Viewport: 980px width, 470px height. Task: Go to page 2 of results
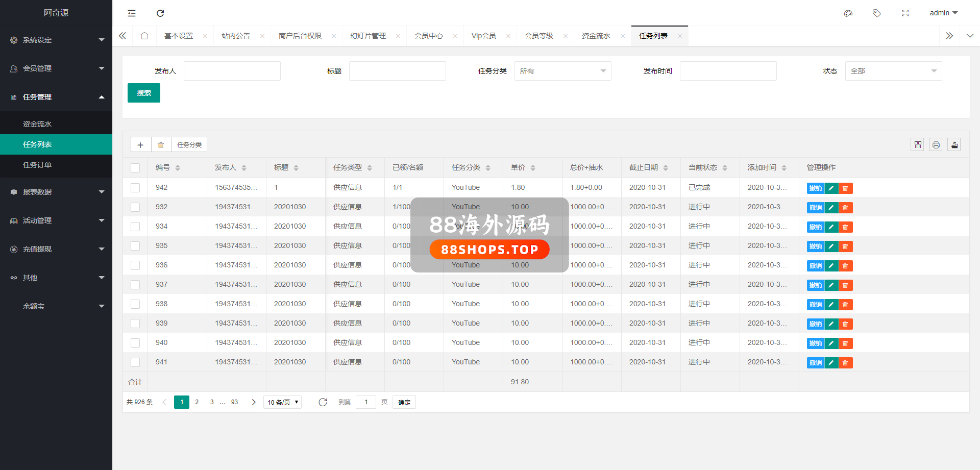[x=197, y=402]
